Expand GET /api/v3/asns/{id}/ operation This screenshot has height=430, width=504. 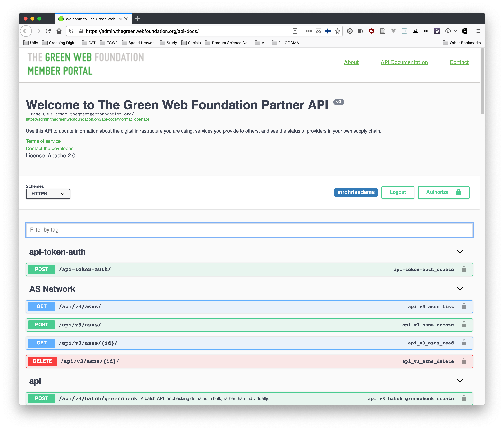point(249,343)
